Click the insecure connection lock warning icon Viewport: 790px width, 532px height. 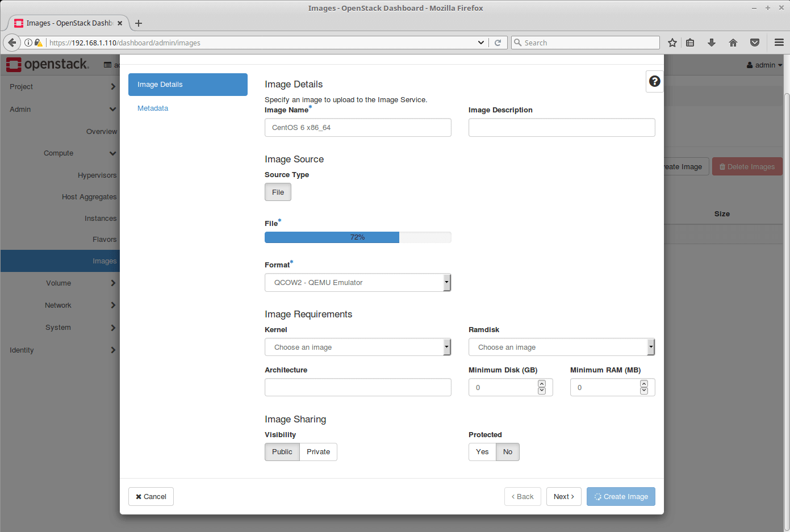[38, 43]
